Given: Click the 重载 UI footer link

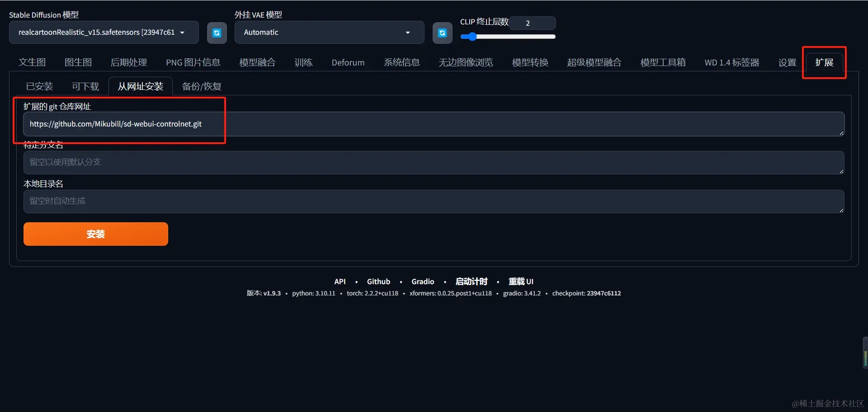Looking at the screenshot, I should click(521, 281).
